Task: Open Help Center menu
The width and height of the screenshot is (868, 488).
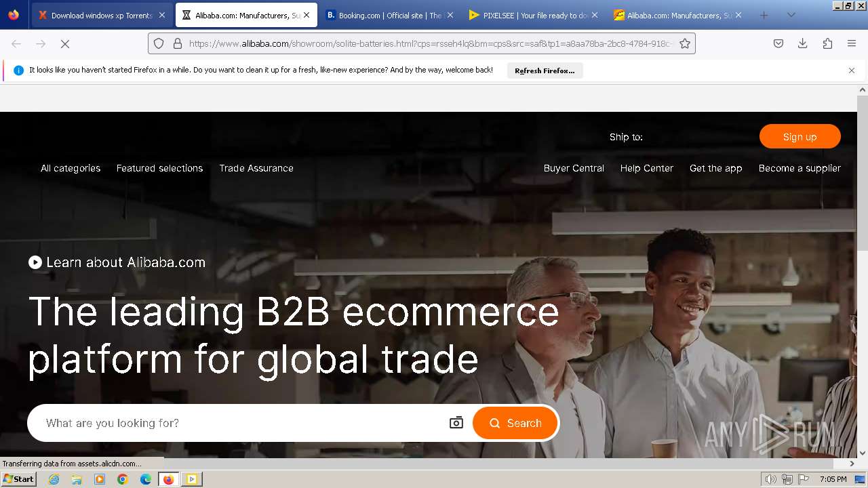Action: point(647,168)
